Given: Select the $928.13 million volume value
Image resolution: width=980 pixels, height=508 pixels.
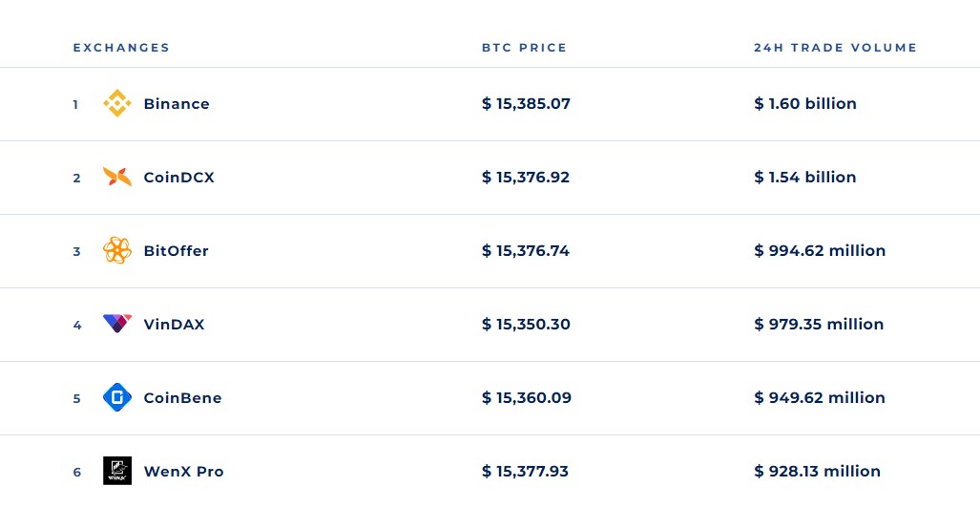Looking at the screenshot, I should point(817,472).
